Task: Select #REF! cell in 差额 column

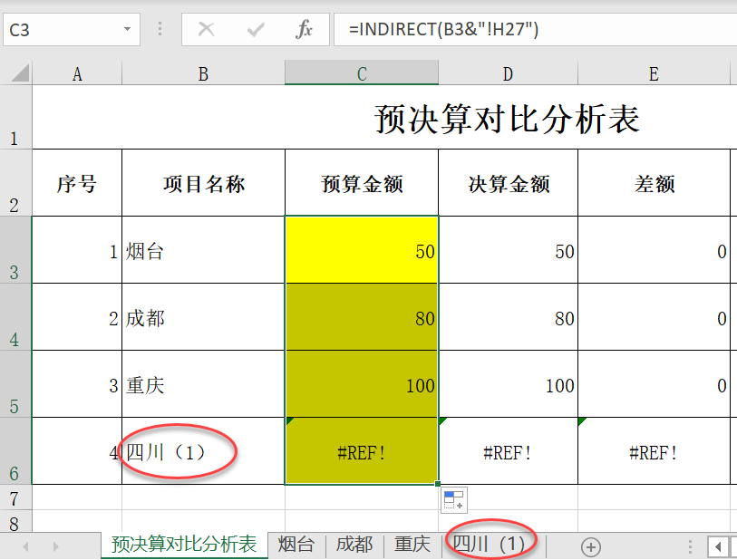Action: 654,451
